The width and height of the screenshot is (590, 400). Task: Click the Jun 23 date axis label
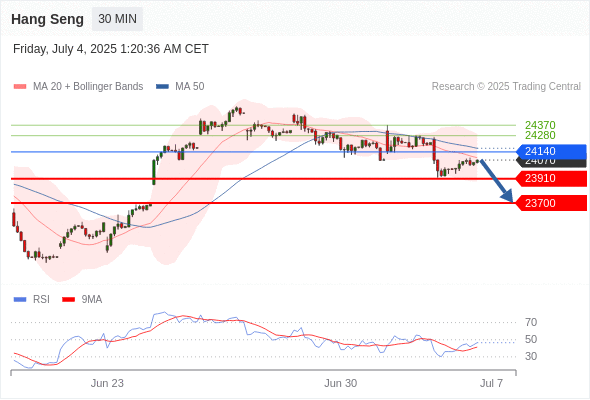point(107,383)
